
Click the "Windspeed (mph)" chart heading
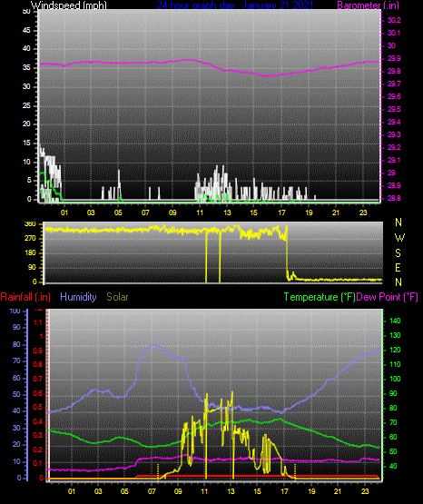(69, 5)
